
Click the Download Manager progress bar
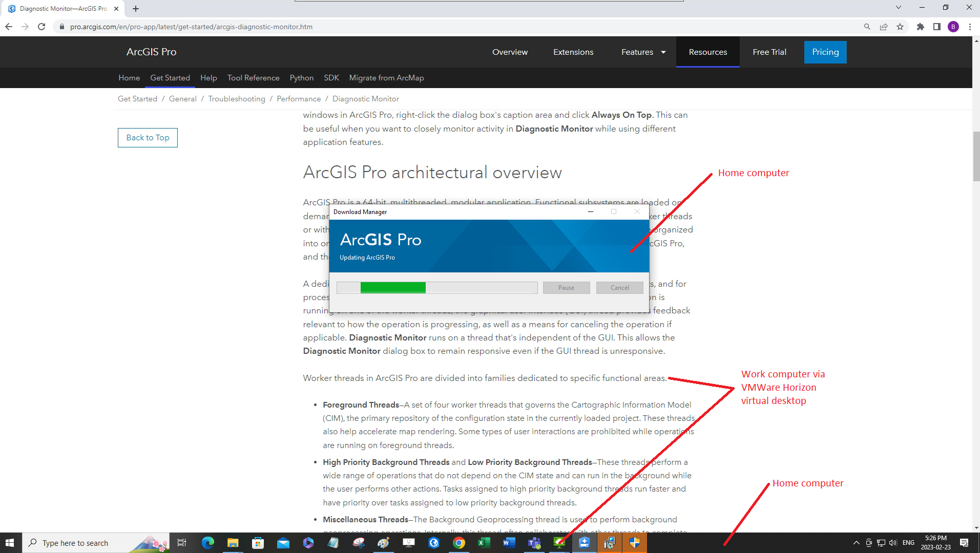437,288
